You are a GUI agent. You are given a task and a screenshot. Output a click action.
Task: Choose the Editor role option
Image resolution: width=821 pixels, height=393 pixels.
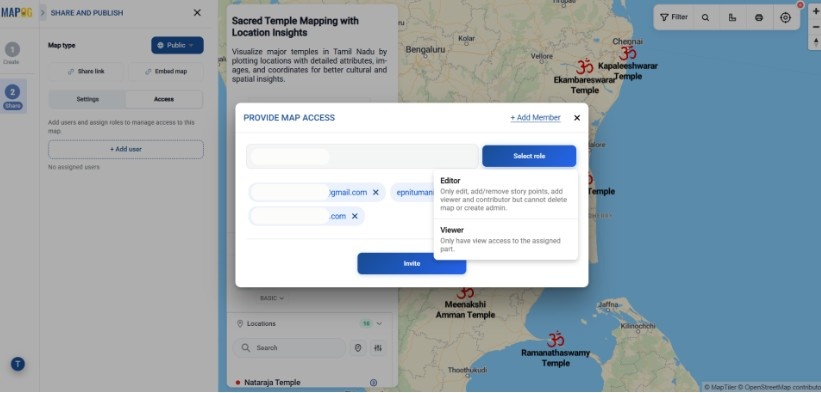[x=505, y=194]
